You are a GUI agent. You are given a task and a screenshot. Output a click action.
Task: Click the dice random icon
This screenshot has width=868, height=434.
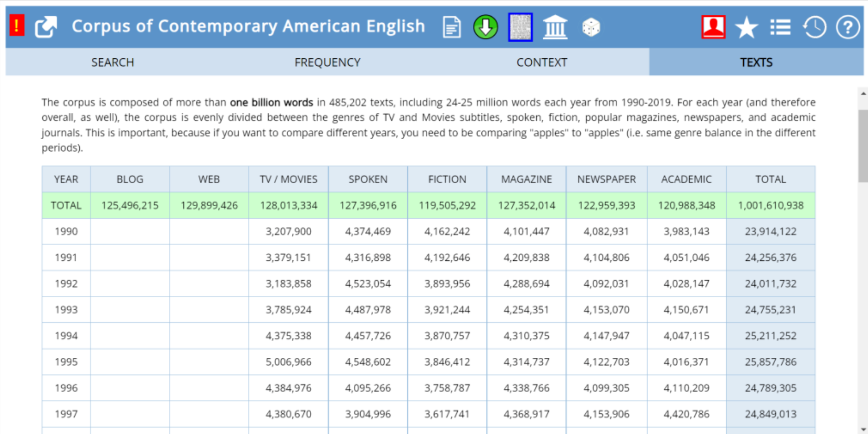(x=591, y=27)
